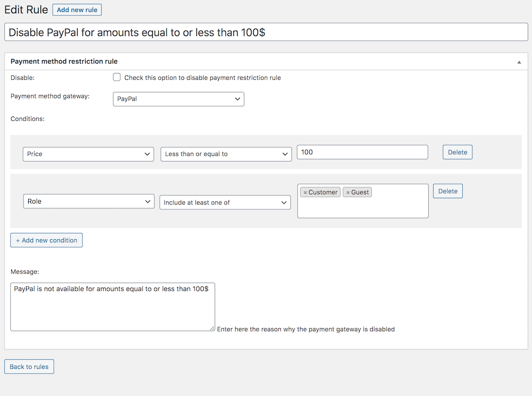Click Add new condition button

click(46, 240)
